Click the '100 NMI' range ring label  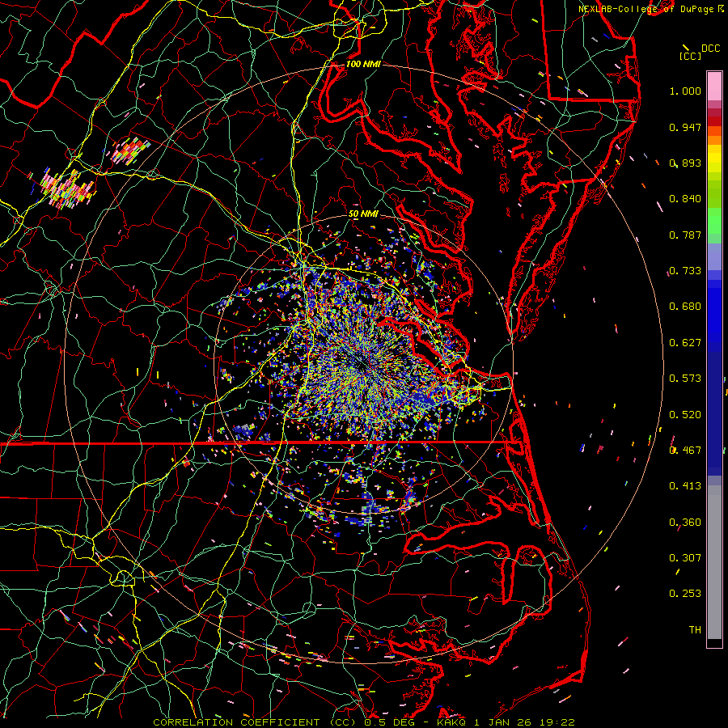(363, 64)
